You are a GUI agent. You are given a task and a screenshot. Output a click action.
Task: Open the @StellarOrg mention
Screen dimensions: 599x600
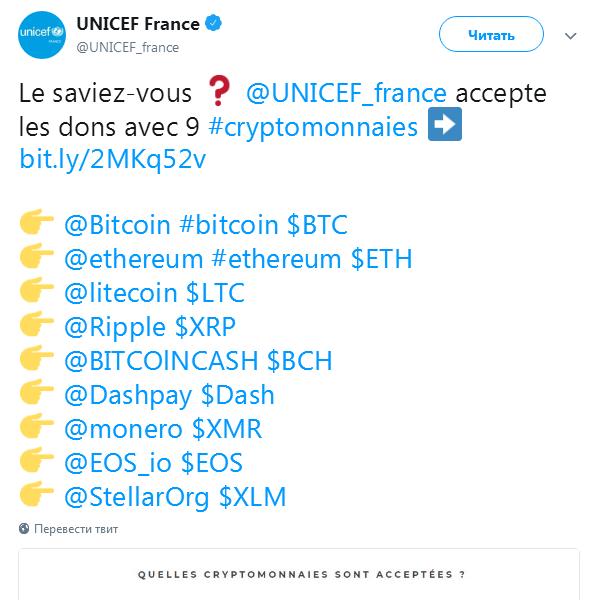137,497
